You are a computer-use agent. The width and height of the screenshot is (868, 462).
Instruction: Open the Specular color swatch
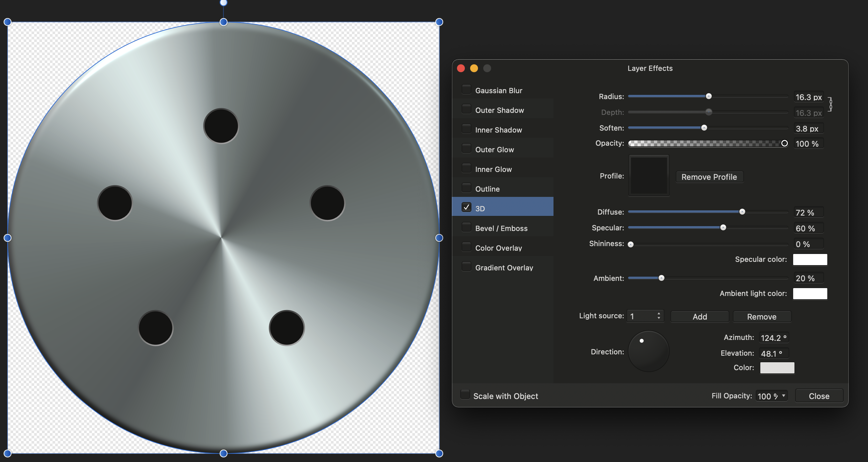(810, 259)
